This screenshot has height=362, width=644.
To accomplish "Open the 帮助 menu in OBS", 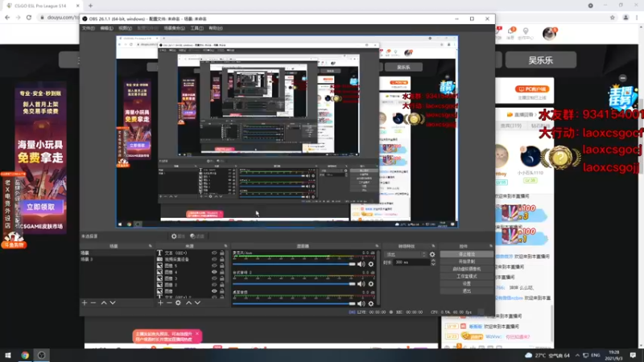I will [x=215, y=28].
